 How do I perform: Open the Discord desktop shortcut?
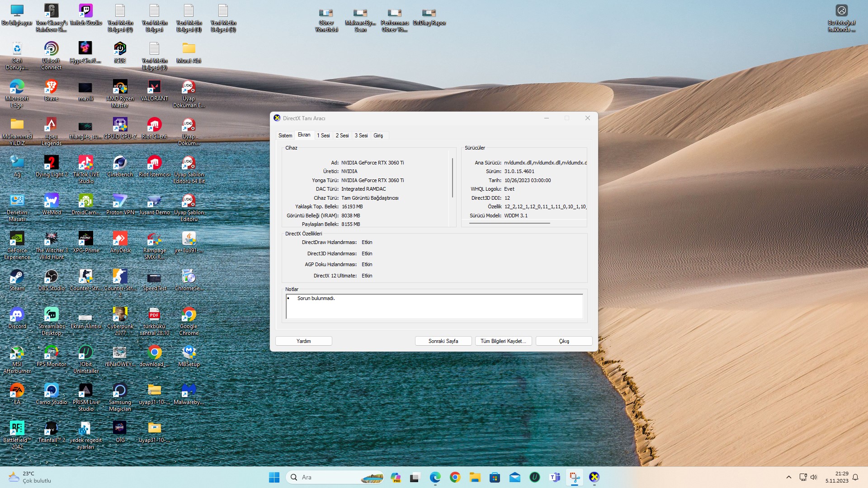coord(17,315)
